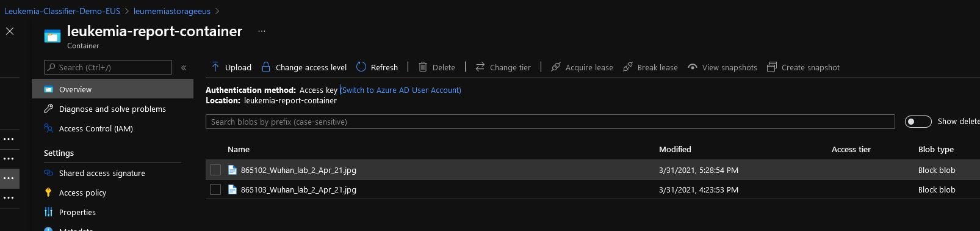The height and width of the screenshot is (231, 980).
Task: Check the box for 865102_Wuhan_lab_2_Apr_21.jpg
Action: pos(215,170)
